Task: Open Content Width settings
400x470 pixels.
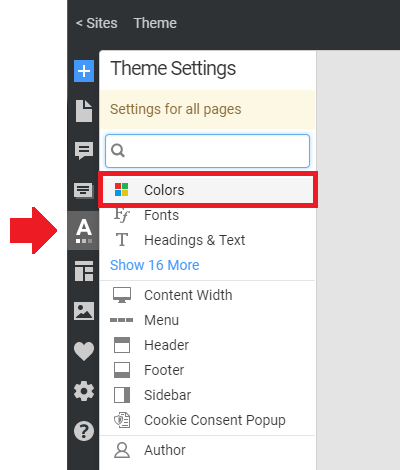Action: click(x=207, y=295)
